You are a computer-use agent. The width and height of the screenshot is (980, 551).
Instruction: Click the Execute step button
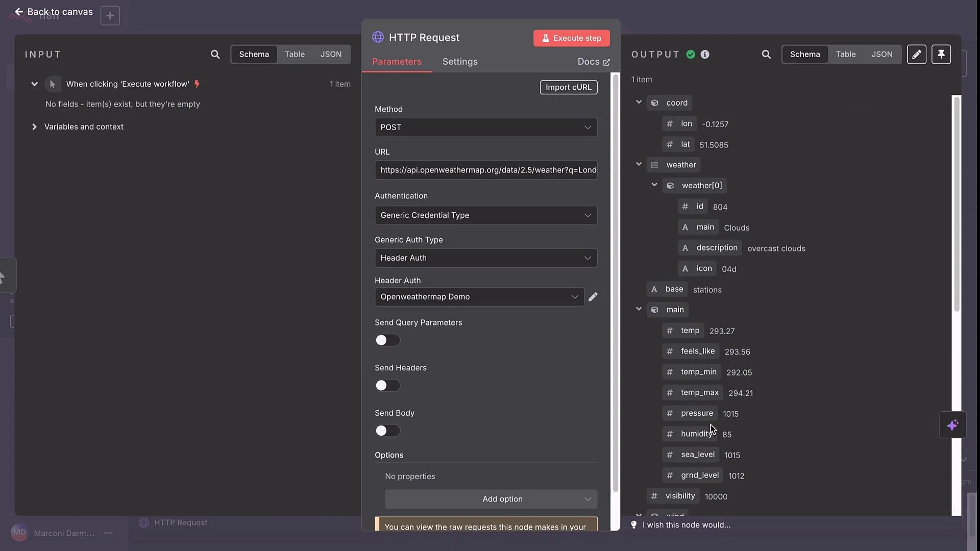[x=572, y=38]
